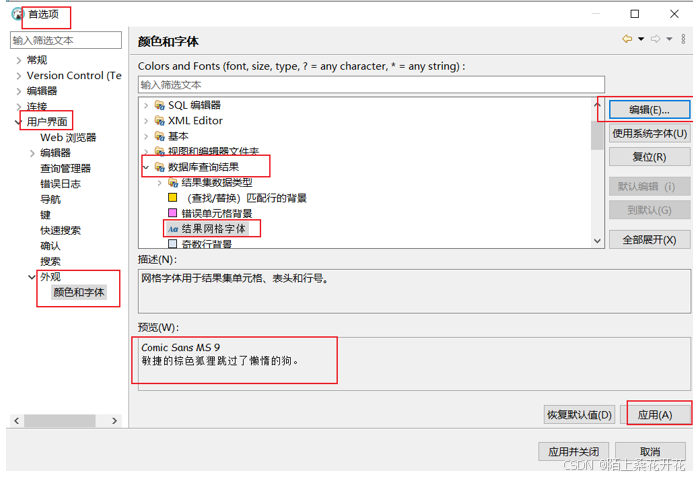Image resolution: width=693 pixels, height=479 pixels.
Task: Collapse the 用户界面 tree node
Action: tap(19, 122)
